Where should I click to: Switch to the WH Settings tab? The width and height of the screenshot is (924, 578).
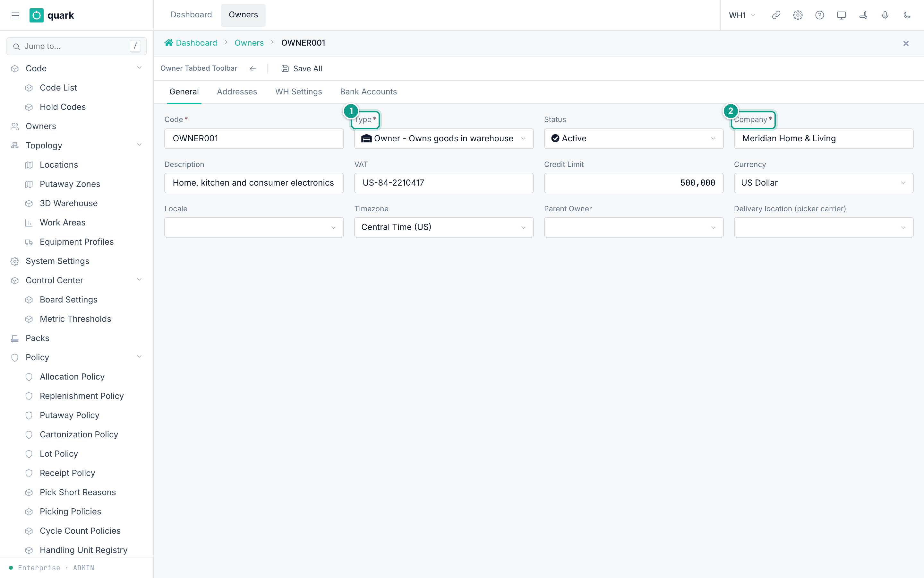299,92
